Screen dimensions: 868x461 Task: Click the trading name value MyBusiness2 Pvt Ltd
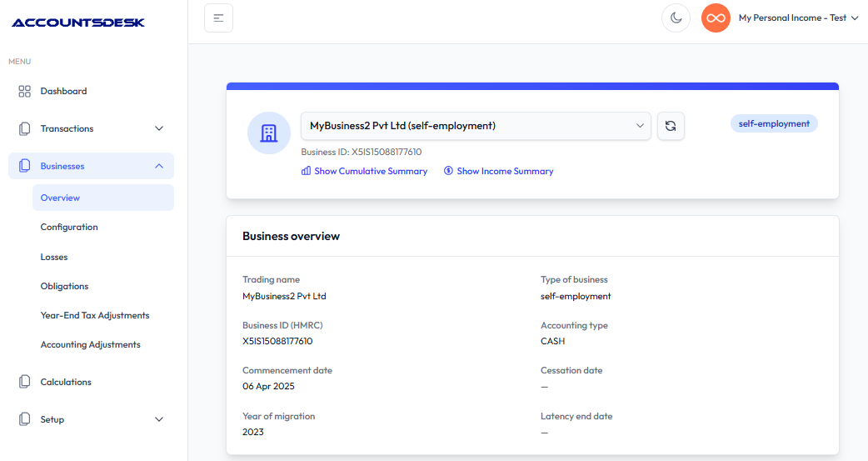tap(284, 296)
